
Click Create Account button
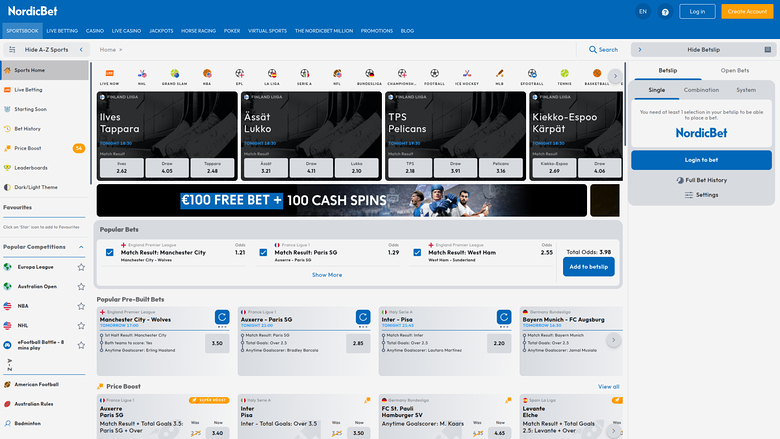point(747,11)
